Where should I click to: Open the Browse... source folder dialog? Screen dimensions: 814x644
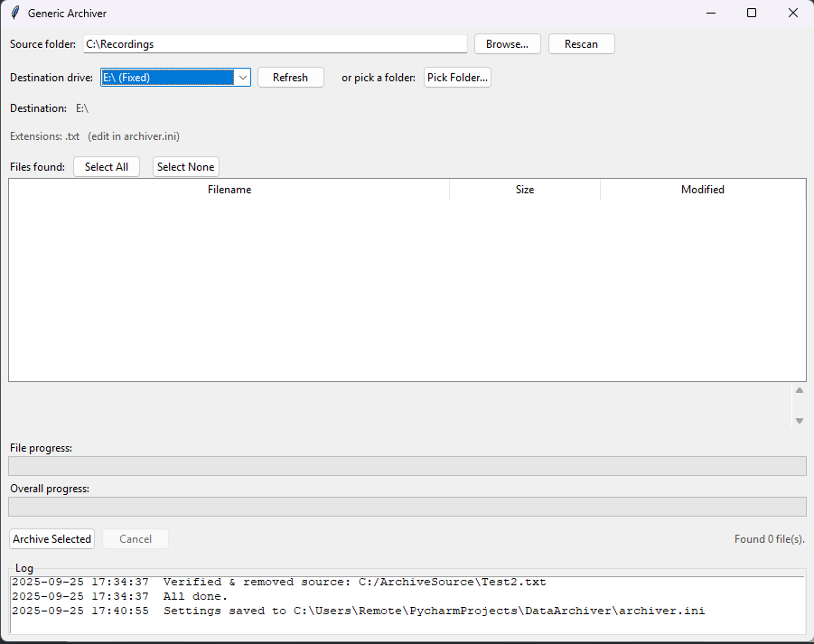[507, 44]
